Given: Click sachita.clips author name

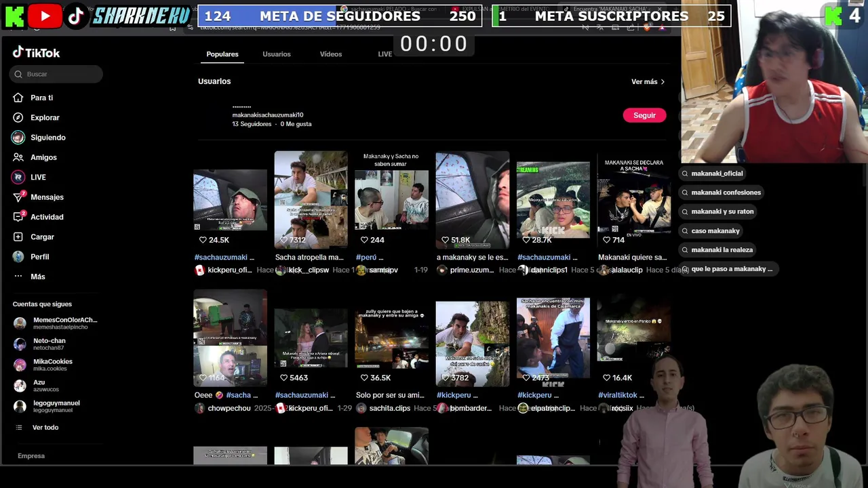Looking at the screenshot, I should tap(390, 408).
